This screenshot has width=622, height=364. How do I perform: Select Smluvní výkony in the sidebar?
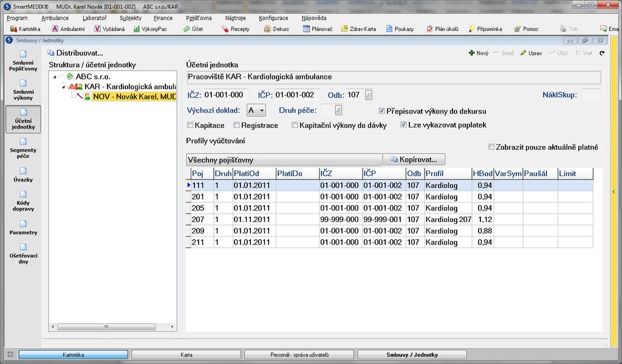click(x=23, y=90)
